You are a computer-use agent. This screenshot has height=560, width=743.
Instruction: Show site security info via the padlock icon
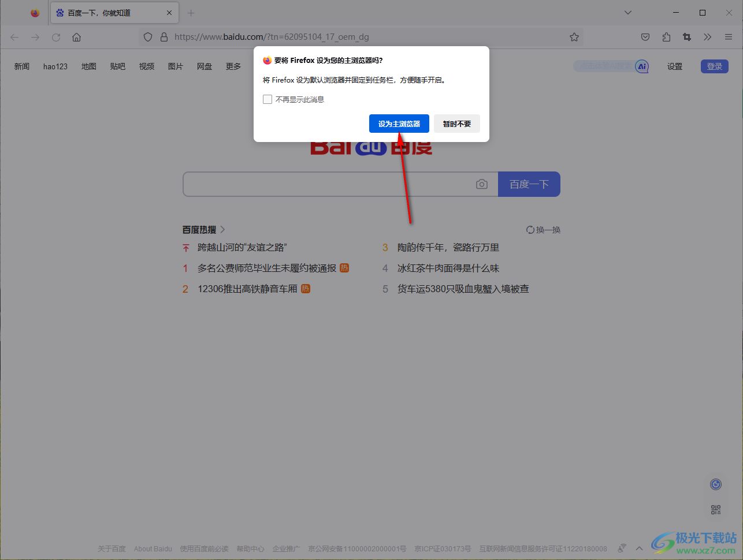click(164, 37)
